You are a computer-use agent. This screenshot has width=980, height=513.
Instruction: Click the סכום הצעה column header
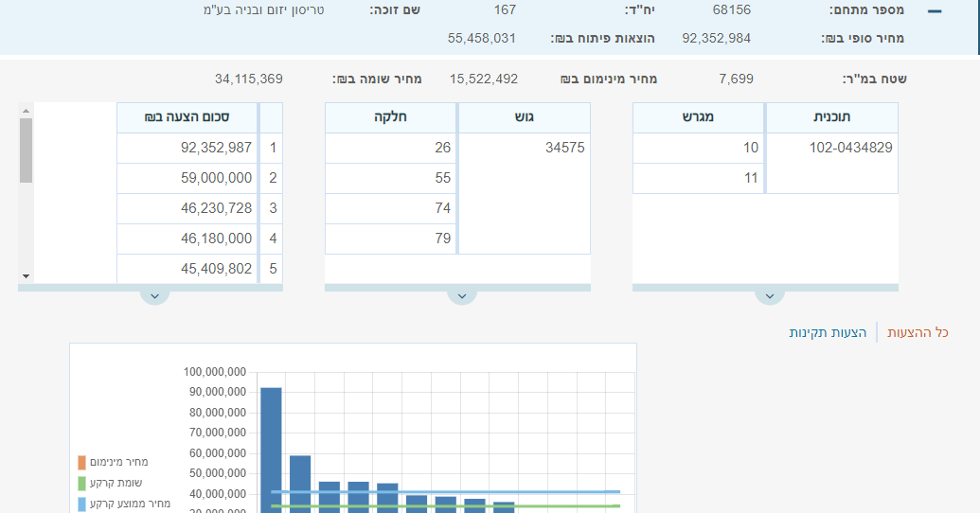point(200,117)
